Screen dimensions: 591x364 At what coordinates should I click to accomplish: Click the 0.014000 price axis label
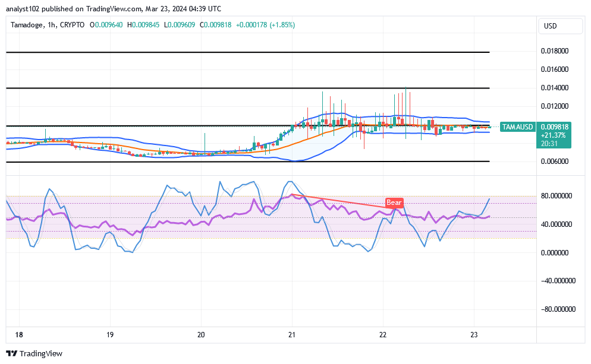[x=555, y=88]
